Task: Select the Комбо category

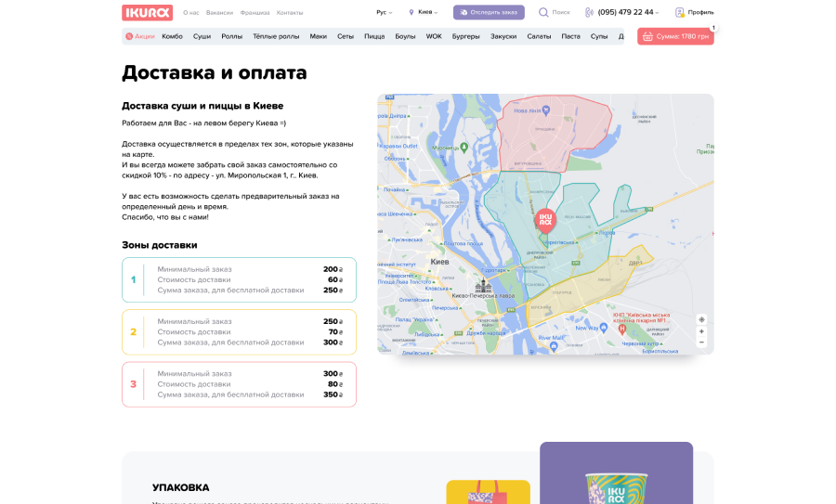Action: (x=172, y=36)
